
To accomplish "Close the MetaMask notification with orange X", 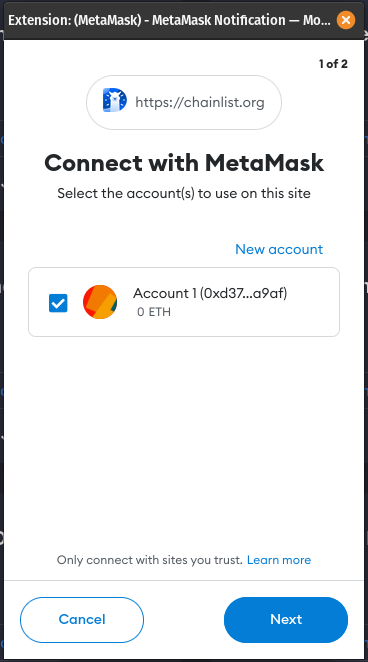I will [346, 20].
